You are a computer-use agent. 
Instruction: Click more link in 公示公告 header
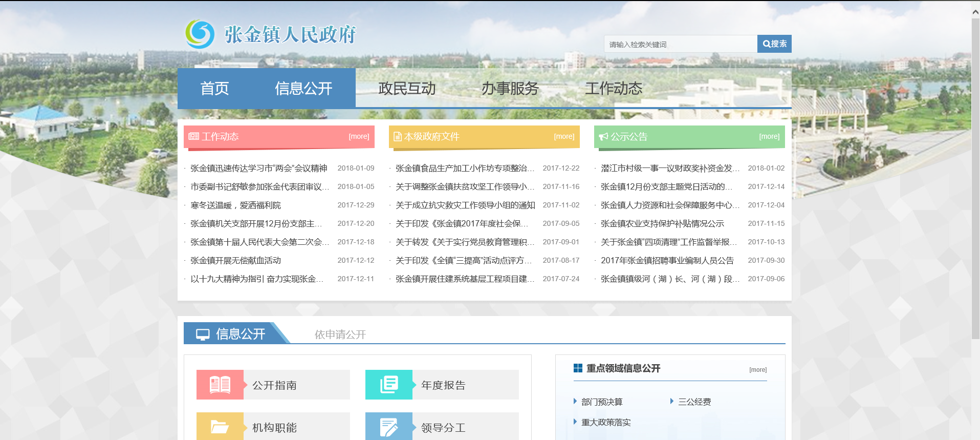coord(769,136)
